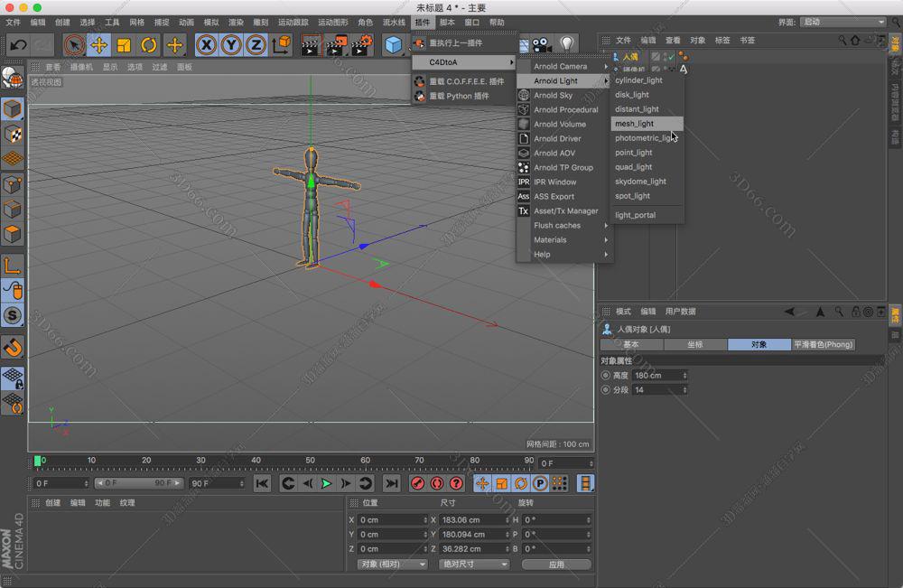Click the undo arrow icon
903x588 pixels.
pos(16,43)
